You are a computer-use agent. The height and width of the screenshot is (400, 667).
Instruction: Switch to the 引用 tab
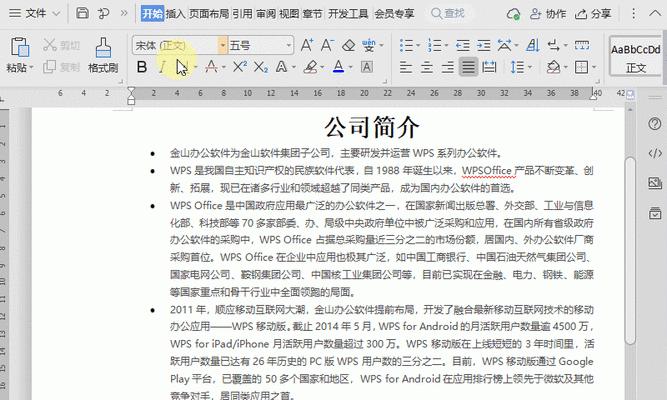tap(242, 14)
